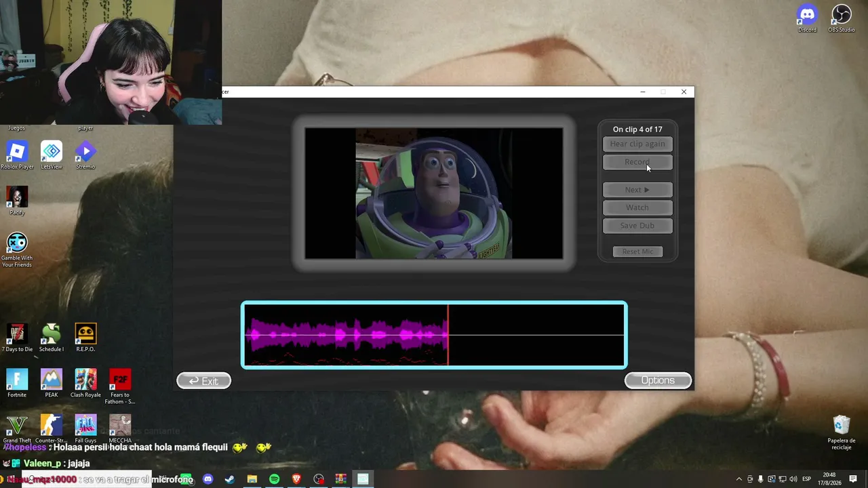Click the red playhead in the waveform
Screen dimensions: 868x488
[448, 335]
